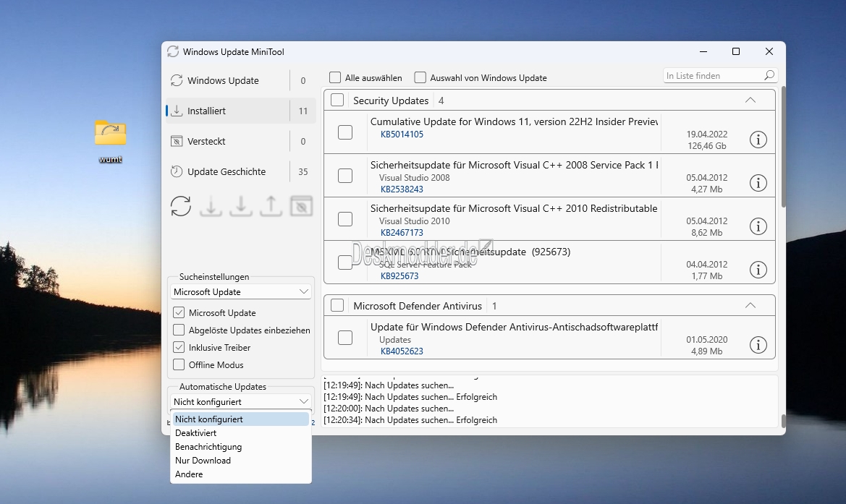This screenshot has height=504, width=846.
Task: Disable the Inklusive Treiber option
Action: (x=179, y=348)
